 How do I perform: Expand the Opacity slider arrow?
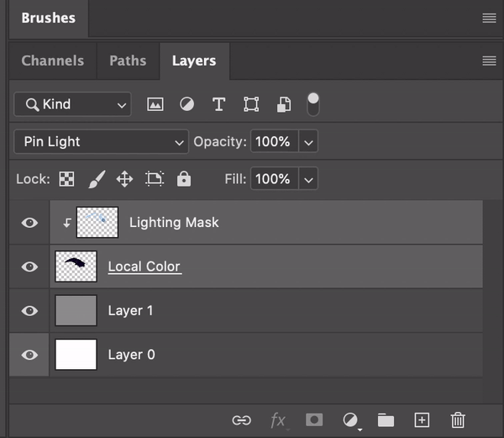[x=308, y=142]
